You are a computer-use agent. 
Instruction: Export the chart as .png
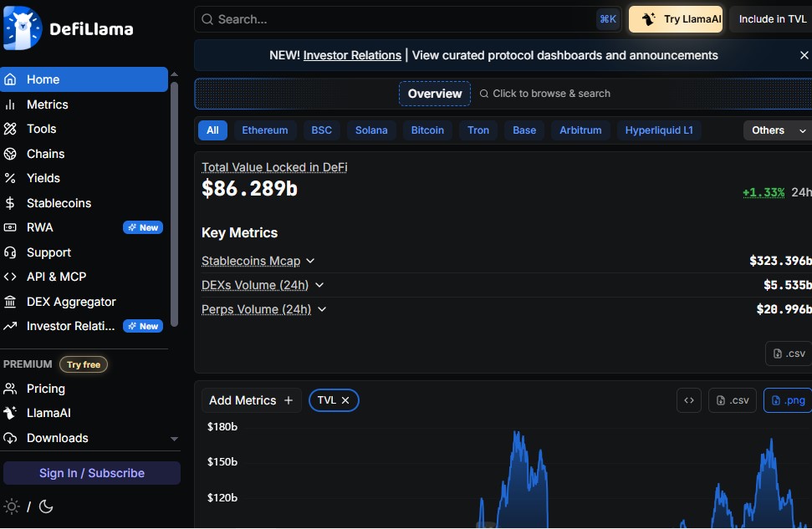(788, 400)
